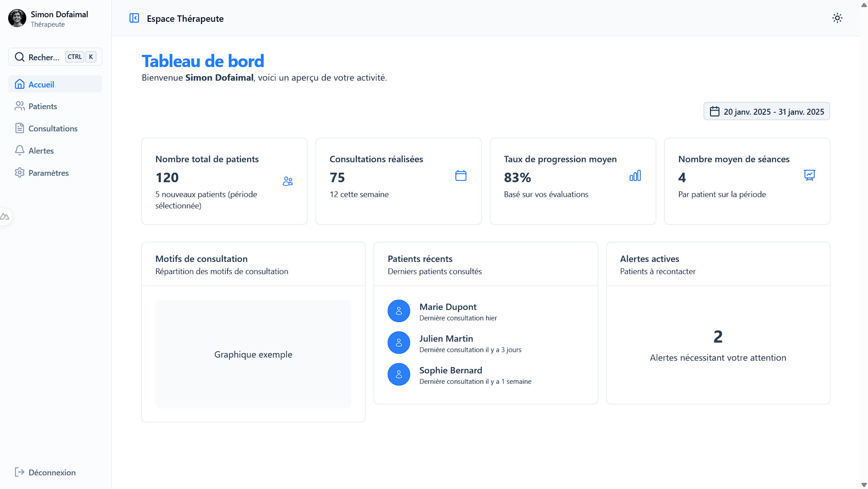Image resolution: width=868 pixels, height=489 pixels.
Task: Click the calendar icon in date range button
Action: (x=715, y=111)
